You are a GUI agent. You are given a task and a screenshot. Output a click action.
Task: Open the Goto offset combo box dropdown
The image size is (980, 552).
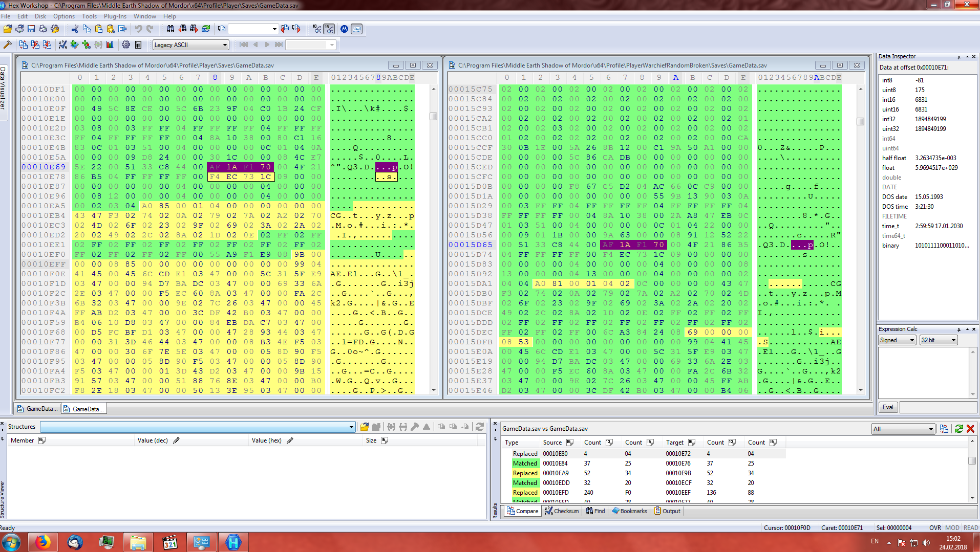pyautogui.click(x=274, y=29)
